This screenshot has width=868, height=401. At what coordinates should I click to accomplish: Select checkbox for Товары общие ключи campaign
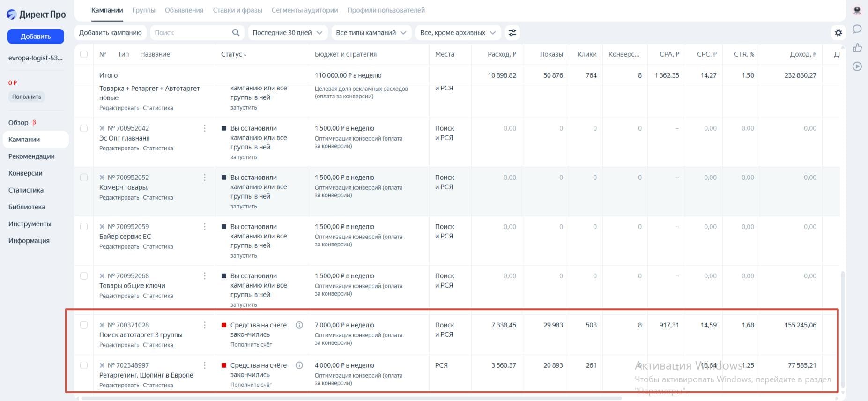[x=84, y=276]
